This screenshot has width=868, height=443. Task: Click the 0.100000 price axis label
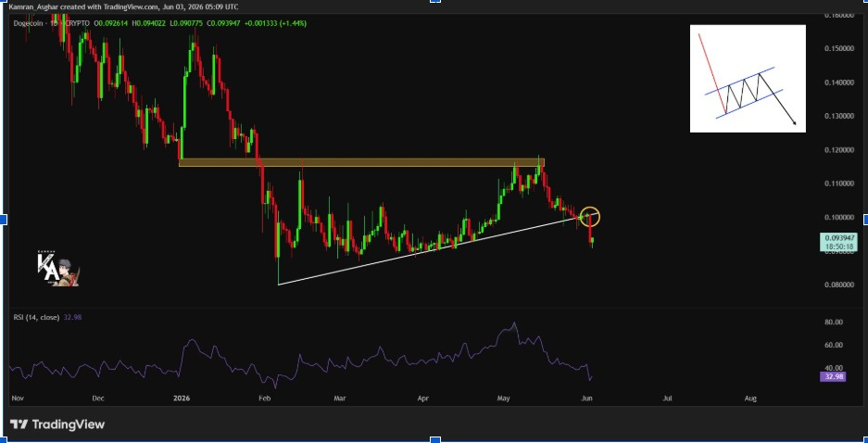(840, 217)
